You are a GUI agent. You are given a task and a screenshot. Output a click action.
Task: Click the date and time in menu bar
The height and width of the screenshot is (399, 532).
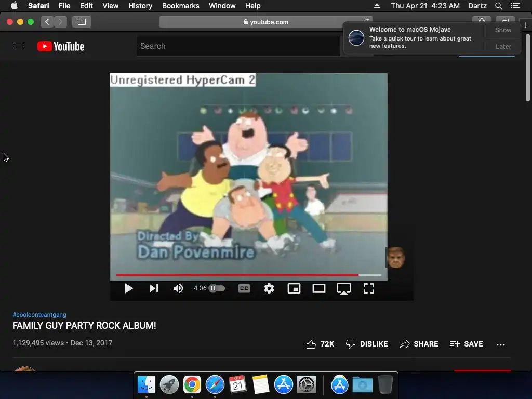pyautogui.click(x=425, y=6)
